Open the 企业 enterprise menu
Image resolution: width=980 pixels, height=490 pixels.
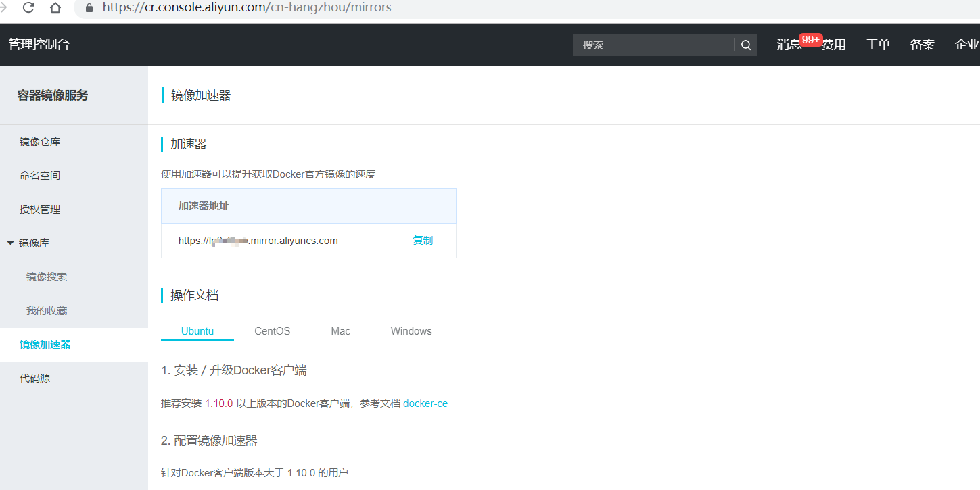click(x=967, y=45)
